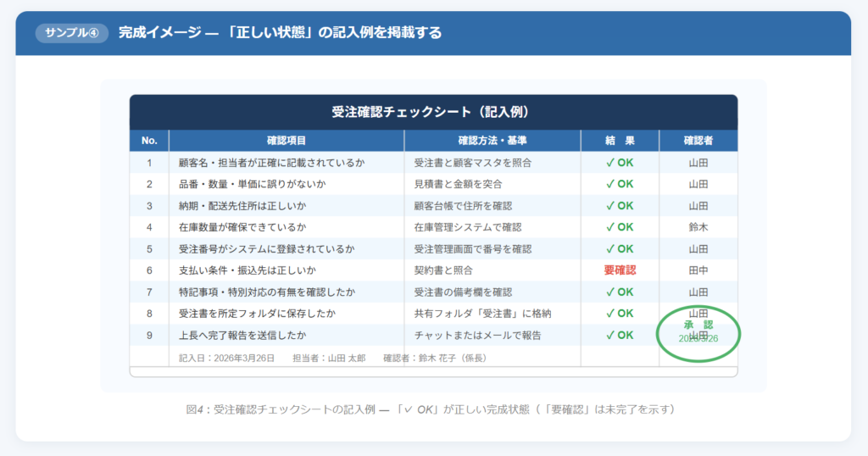Select the 受注確認チェックシート（記入例） table title
This screenshot has width=868, height=456.
[433, 112]
